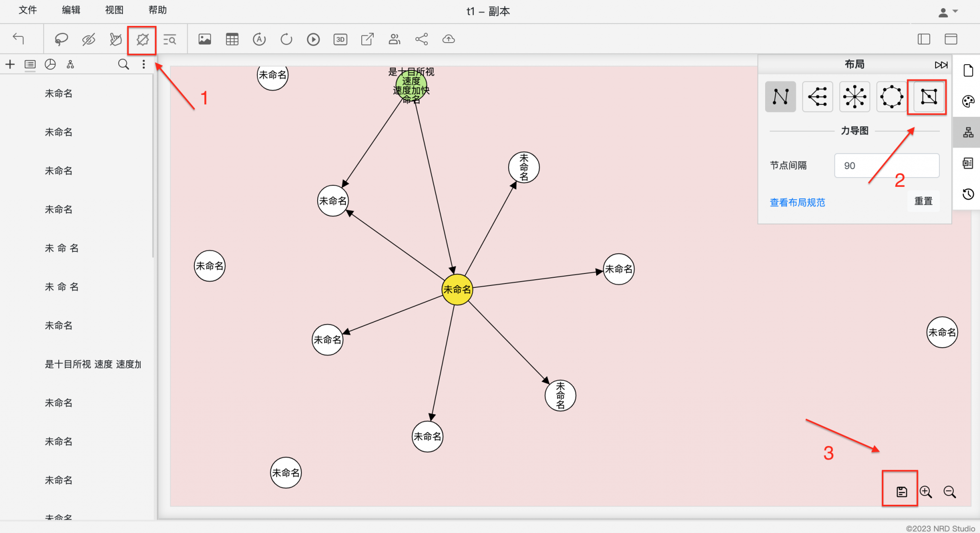Select the radial star layout icon
The image size is (980, 533).
(x=855, y=97)
